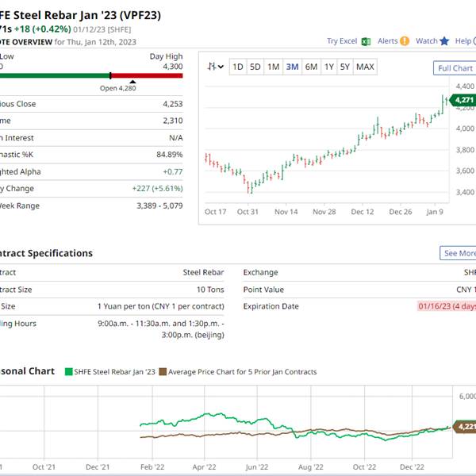The image size is (476, 476).
Task: Switch chart to 6M range
Action: click(311, 67)
